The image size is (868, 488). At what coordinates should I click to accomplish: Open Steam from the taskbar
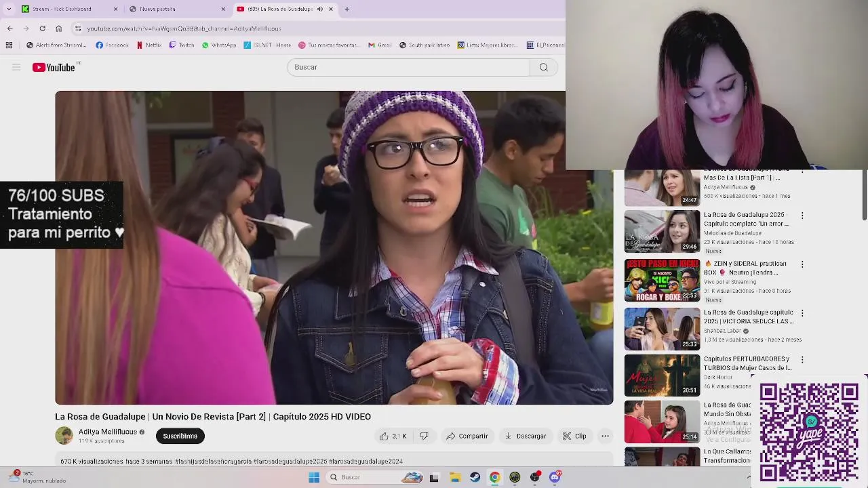coord(475,477)
